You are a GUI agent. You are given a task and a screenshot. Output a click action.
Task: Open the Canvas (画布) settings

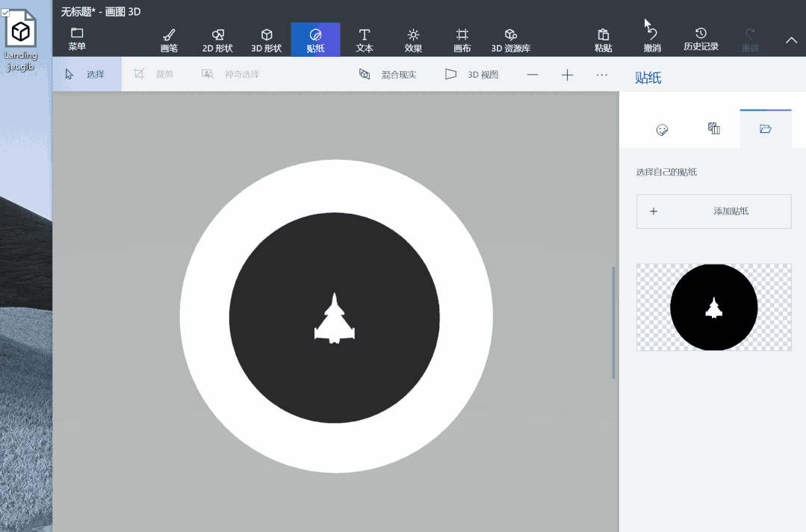click(462, 40)
